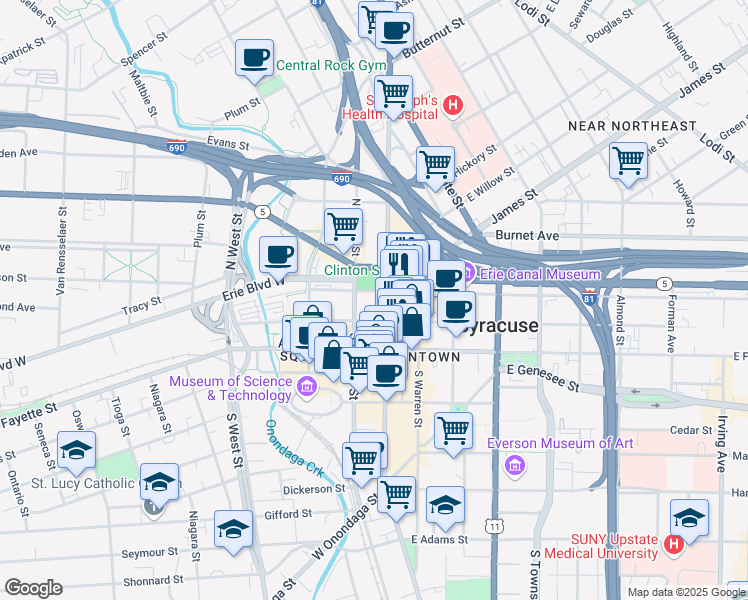The image size is (748, 600).
Task: Open the restaurant fork-and-knife marker near Clinton Square
Action: [x=399, y=263]
